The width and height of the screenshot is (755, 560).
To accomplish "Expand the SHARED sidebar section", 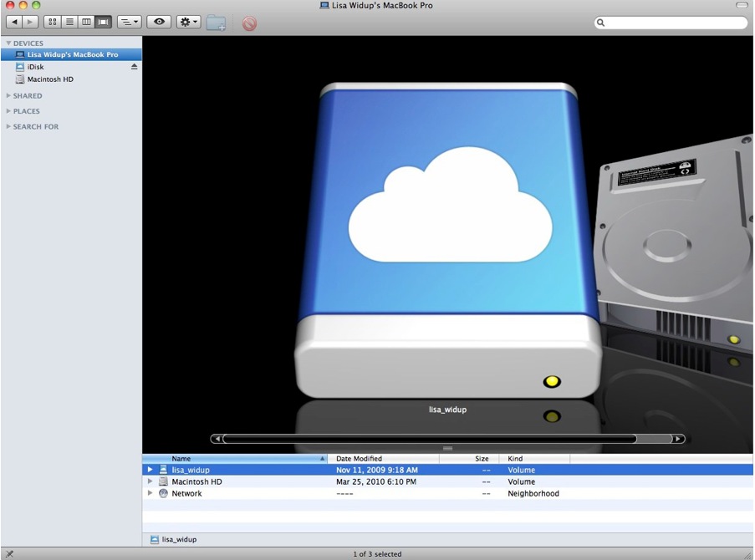I will point(9,96).
